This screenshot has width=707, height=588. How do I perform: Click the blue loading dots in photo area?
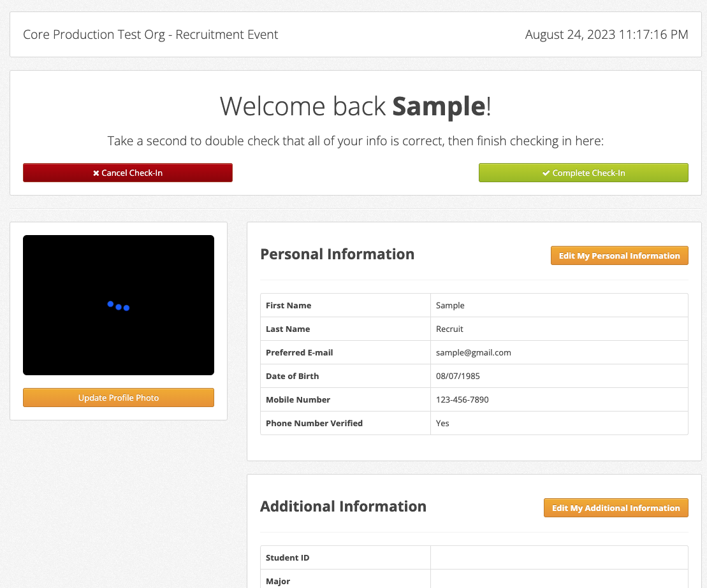[x=119, y=306]
